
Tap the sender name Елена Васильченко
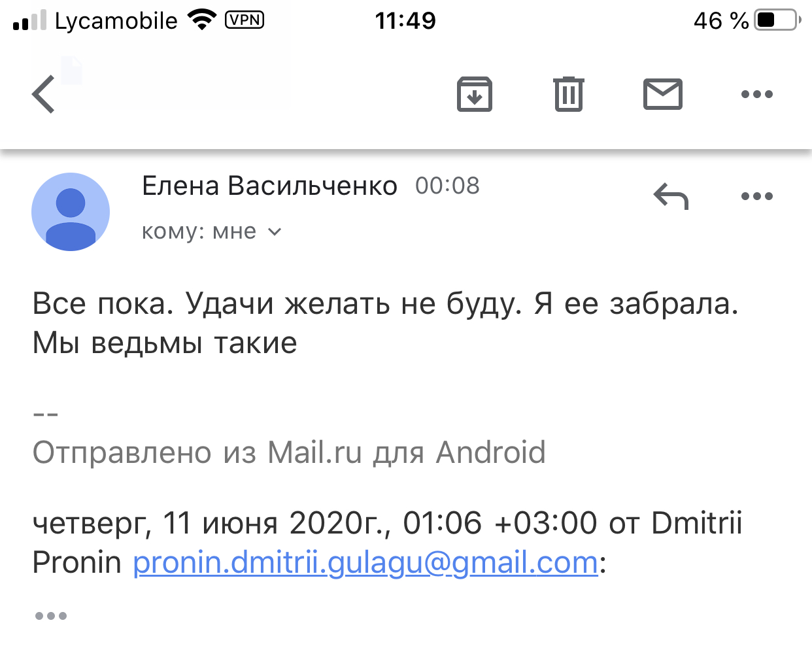pyautogui.click(x=269, y=186)
